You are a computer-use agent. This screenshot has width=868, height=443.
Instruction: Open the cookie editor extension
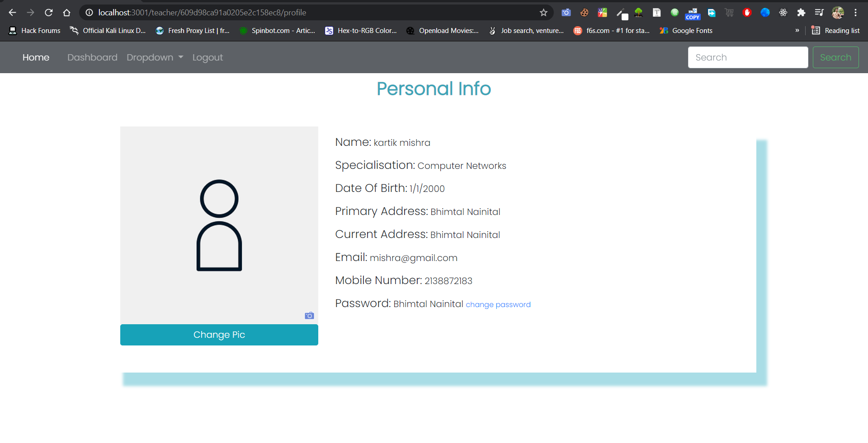click(x=584, y=12)
